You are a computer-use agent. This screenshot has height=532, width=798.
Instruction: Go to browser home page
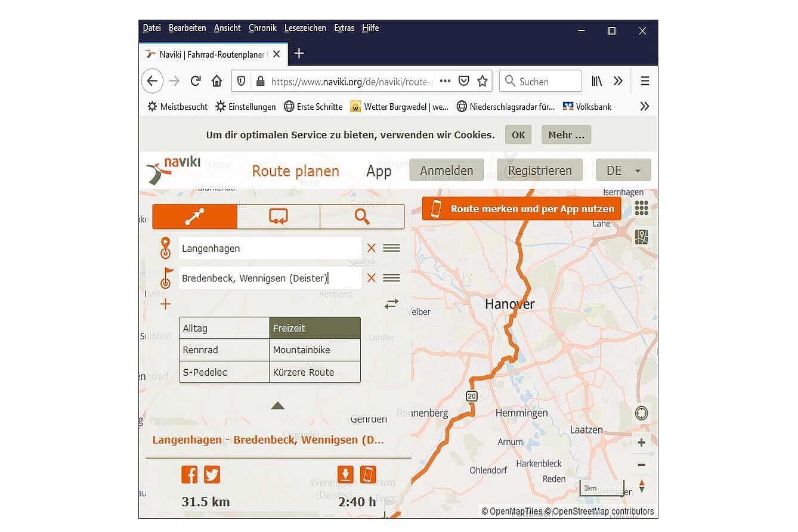click(x=217, y=81)
